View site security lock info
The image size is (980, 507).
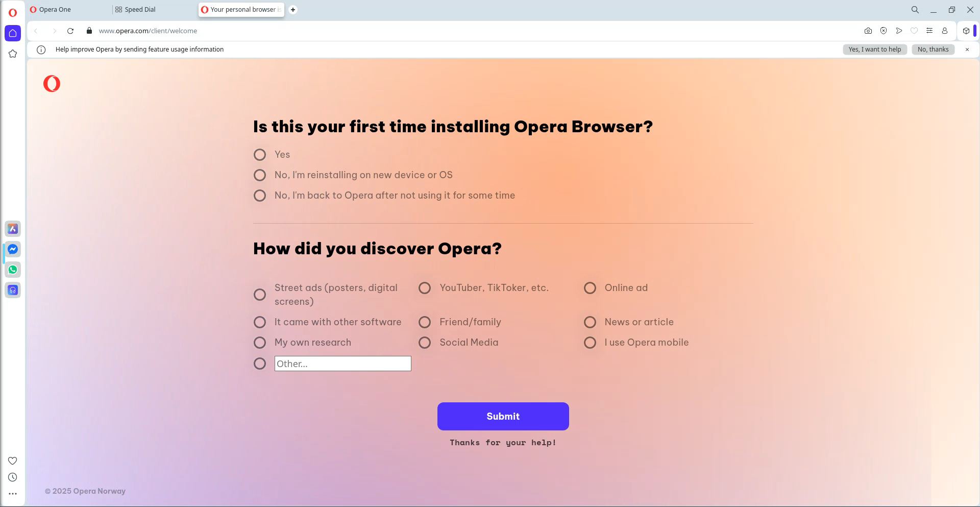[89, 31]
